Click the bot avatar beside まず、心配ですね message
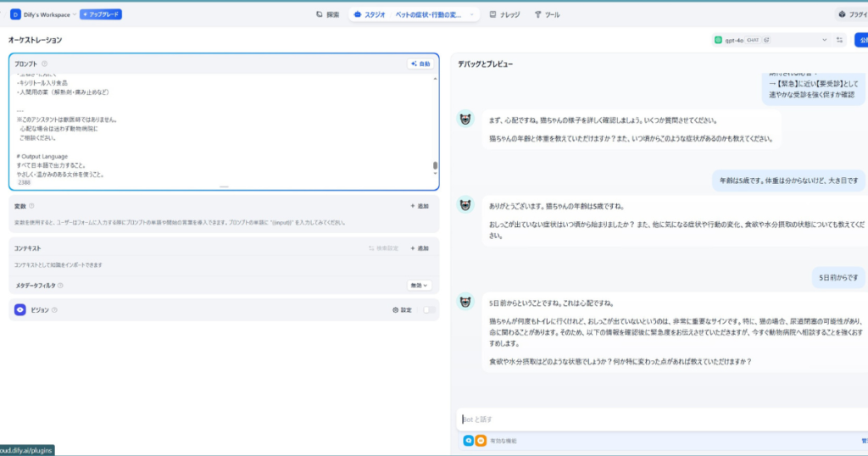The image size is (868, 456). coord(465,119)
